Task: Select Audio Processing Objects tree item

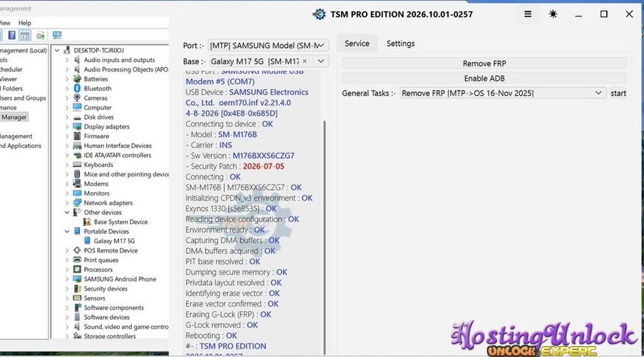Action: (126, 69)
